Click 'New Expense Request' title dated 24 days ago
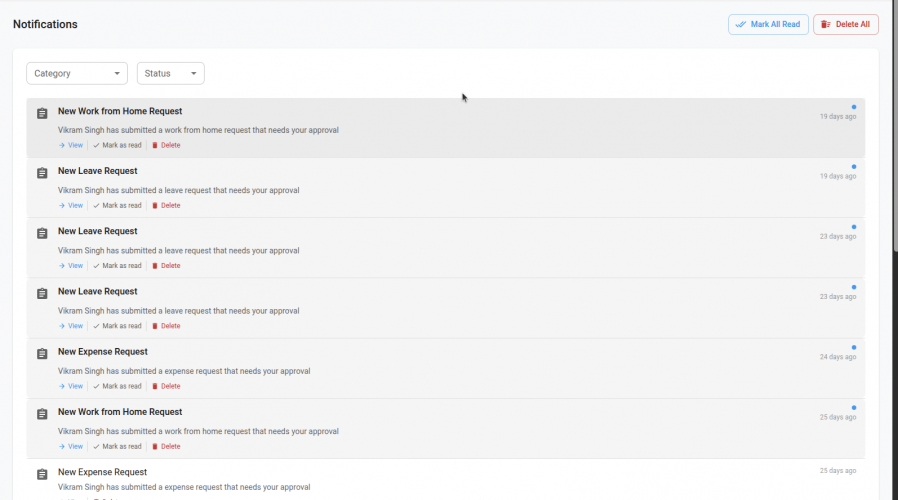The width and height of the screenshot is (898, 500). (x=103, y=352)
